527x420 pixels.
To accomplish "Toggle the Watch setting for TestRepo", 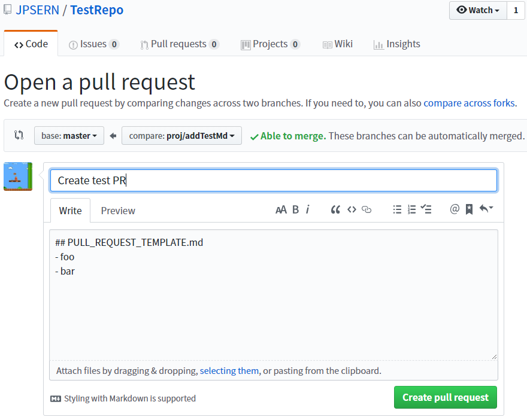I will tap(477, 10).
